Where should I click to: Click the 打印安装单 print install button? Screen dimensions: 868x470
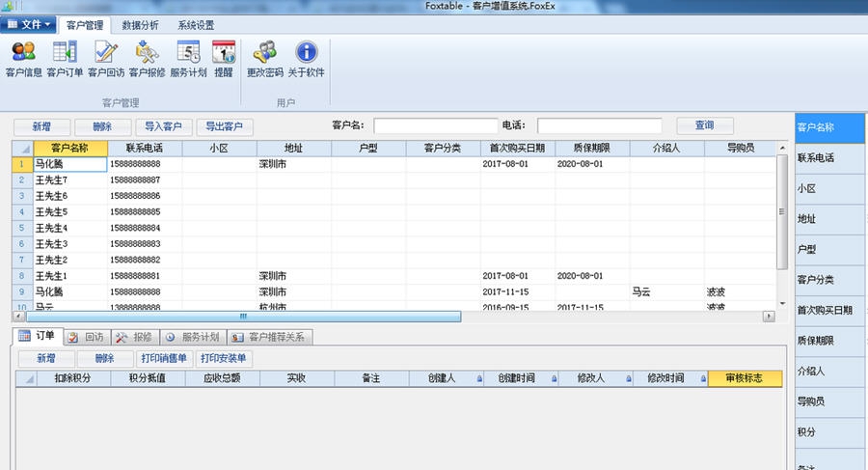(x=224, y=359)
